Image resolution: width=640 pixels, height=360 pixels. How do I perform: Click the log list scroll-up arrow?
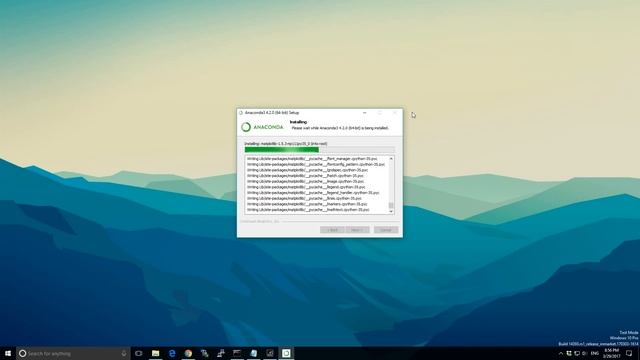pos(391,158)
